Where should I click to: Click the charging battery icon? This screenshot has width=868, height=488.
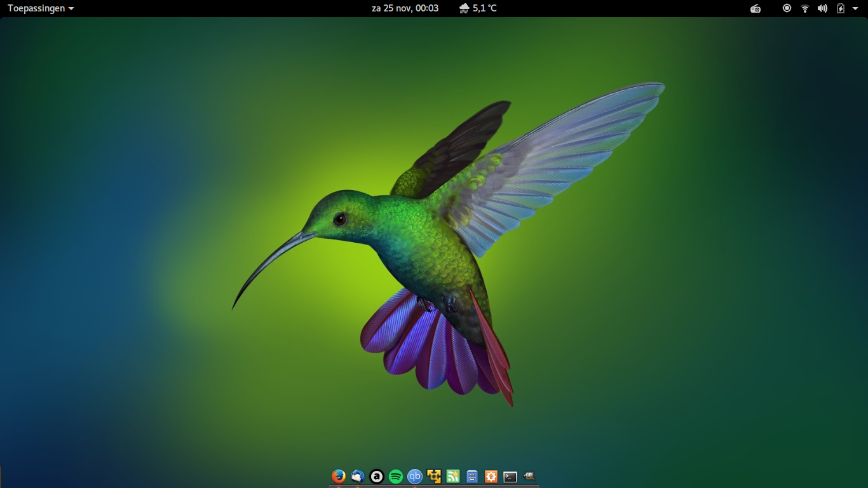tap(841, 8)
